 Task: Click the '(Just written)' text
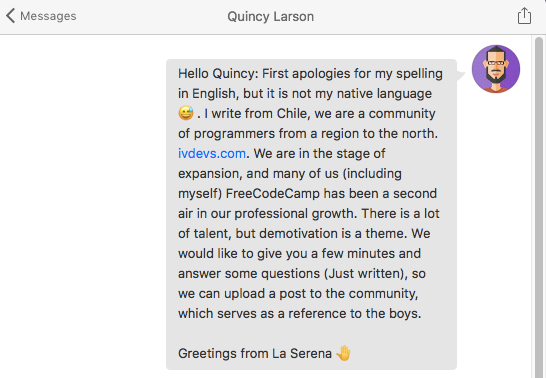pyautogui.click(x=366, y=274)
